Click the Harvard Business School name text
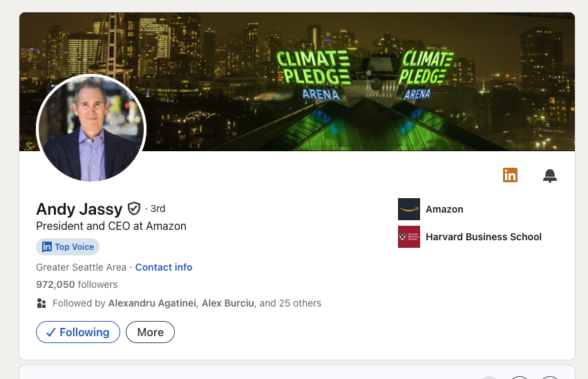Image resolution: width=588 pixels, height=379 pixels. click(x=484, y=237)
